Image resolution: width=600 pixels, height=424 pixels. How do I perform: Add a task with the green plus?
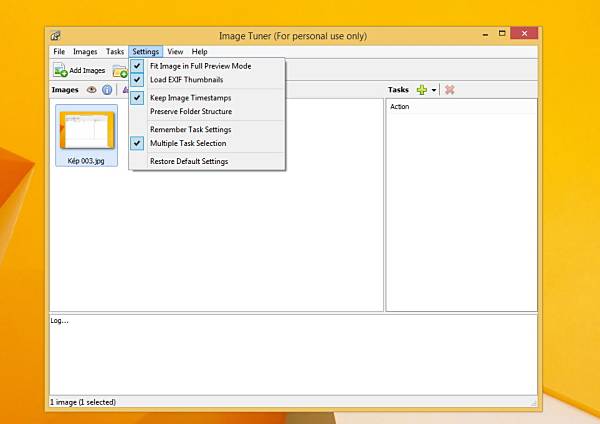coord(422,90)
